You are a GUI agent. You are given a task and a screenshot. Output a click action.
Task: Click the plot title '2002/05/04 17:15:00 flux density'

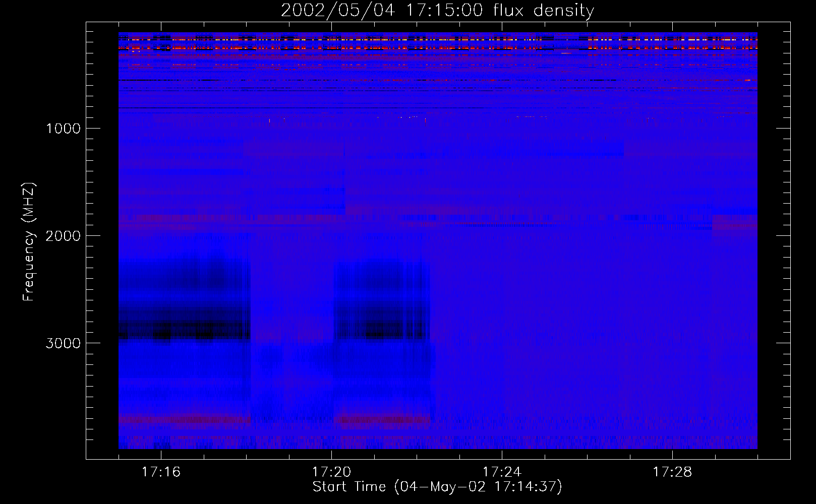[x=437, y=11]
